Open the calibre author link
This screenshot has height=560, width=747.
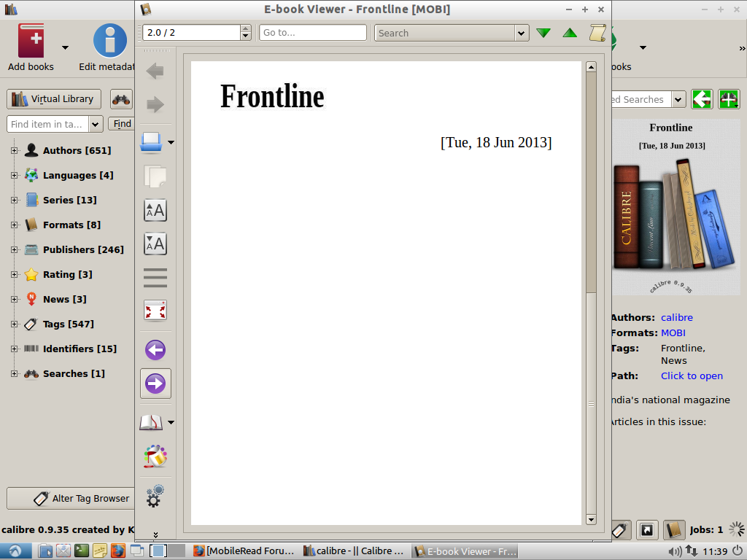[x=676, y=318]
